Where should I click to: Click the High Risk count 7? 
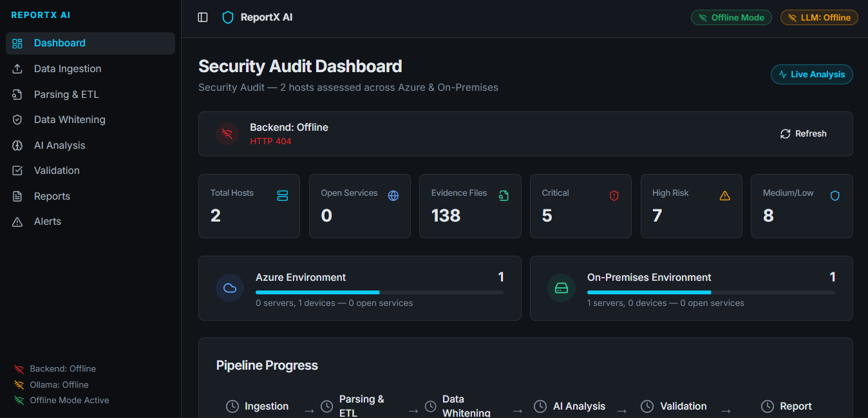pyautogui.click(x=657, y=216)
